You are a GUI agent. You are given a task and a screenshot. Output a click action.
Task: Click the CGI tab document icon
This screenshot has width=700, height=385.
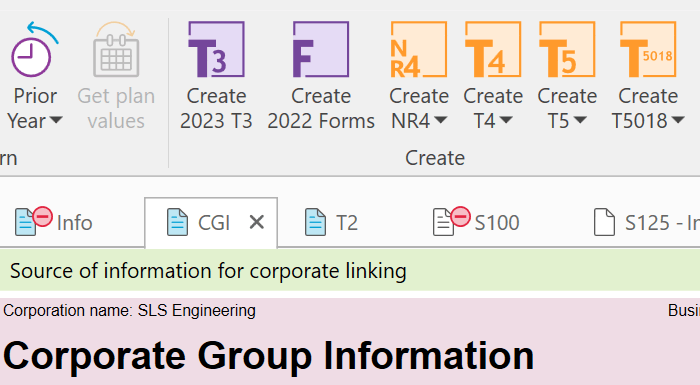pos(177,222)
